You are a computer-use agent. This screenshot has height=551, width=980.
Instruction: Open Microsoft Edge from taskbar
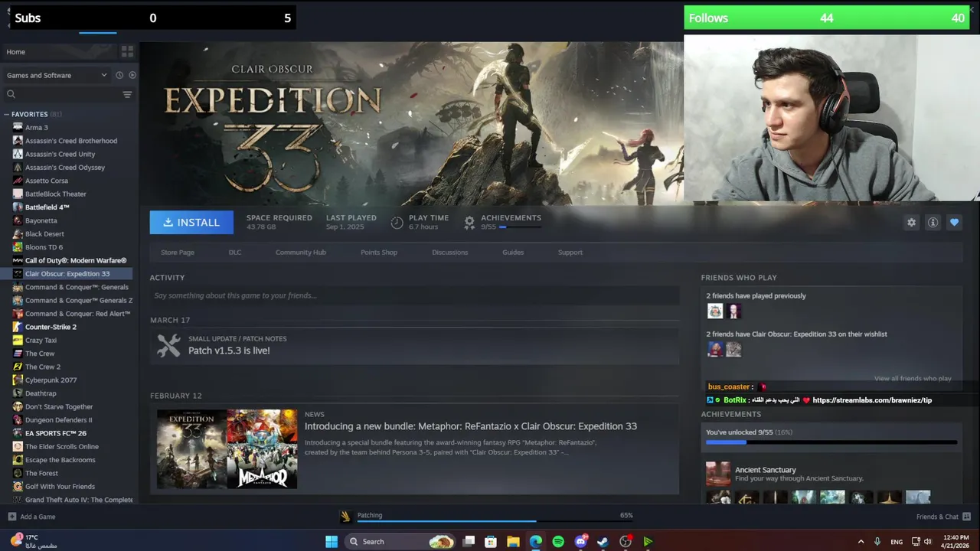[536, 541]
